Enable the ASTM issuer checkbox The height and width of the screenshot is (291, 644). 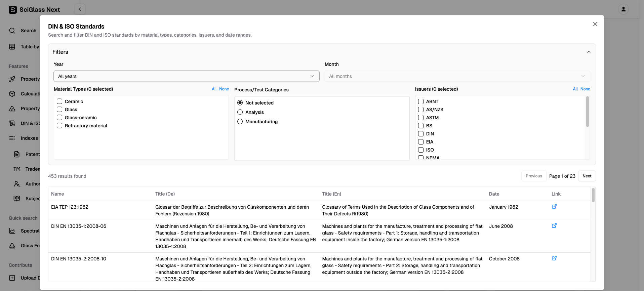(x=420, y=118)
